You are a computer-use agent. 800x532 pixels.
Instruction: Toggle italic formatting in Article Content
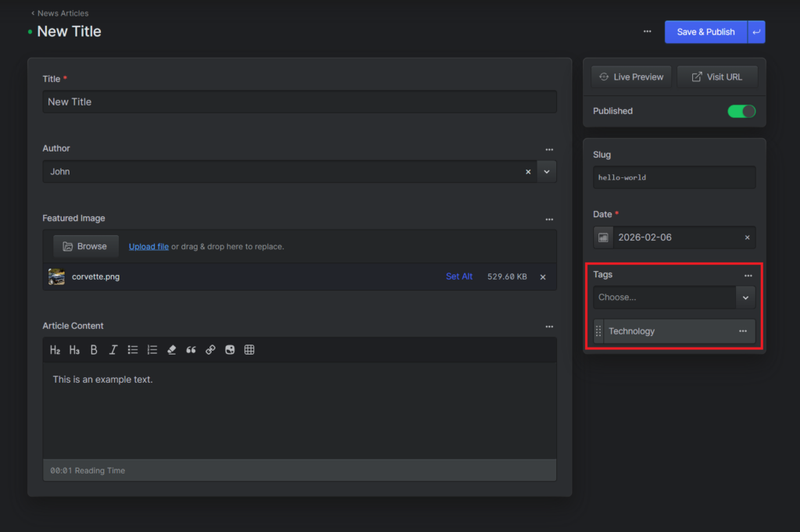(x=113, y=350)
